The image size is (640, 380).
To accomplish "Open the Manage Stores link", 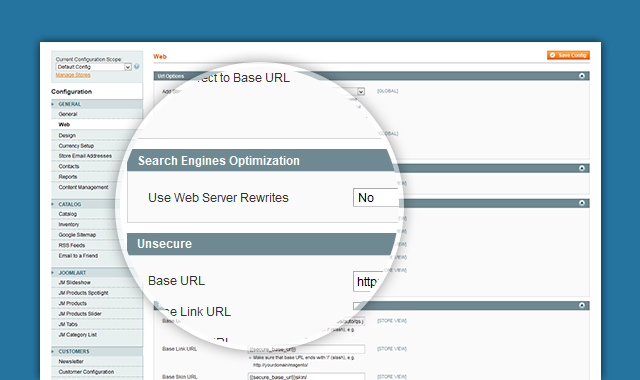I will (x=73, y=75).
